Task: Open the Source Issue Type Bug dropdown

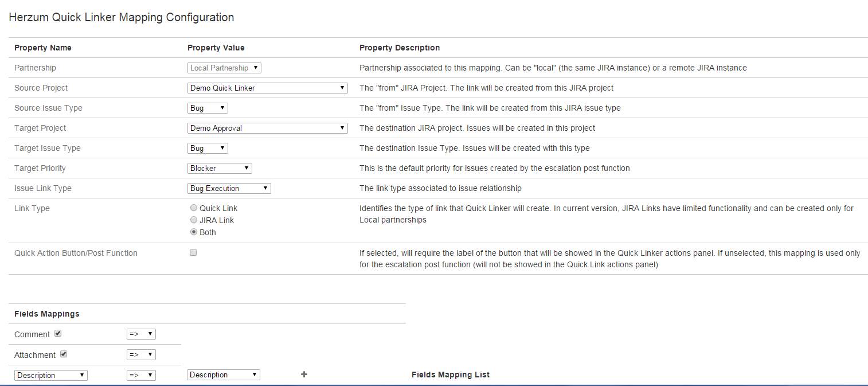Action: pos(208,108)
